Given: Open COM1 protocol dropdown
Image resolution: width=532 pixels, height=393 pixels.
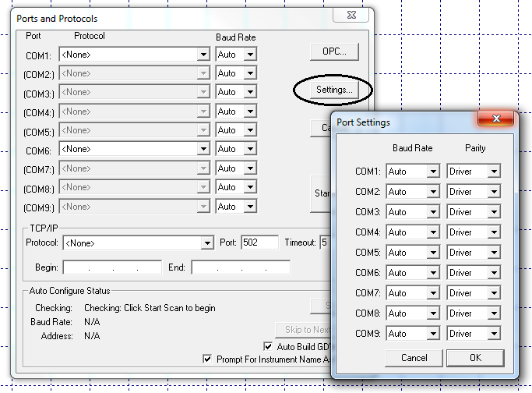Looking at the screenshot, I should point(203,55).
